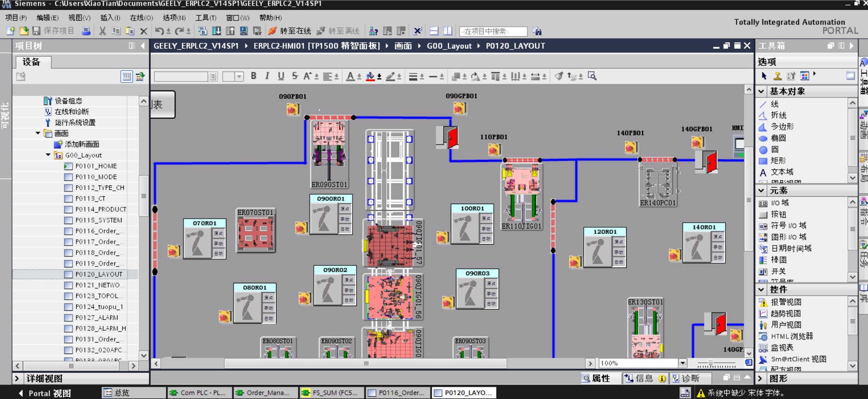Click the 保存项目 save project button
This screenshot has width=868, height=399.
(x=54, y=31)
